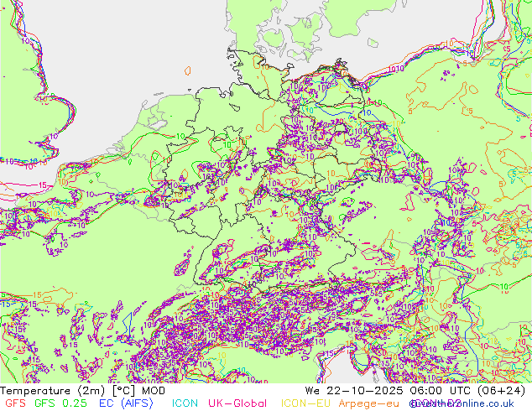Click the GFS 0.25 legend label
Screen dimensions: 532x411
coord(60,403)
